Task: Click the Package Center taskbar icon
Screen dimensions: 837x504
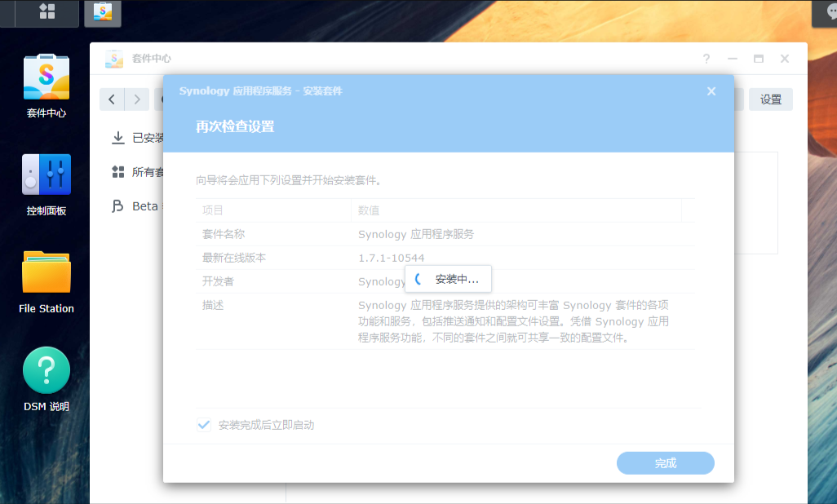Action: (103, 11)
